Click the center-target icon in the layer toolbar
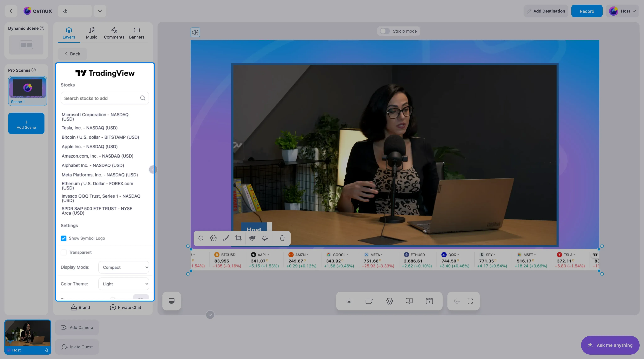The image size is (644, 359). (x=201, y=238)
